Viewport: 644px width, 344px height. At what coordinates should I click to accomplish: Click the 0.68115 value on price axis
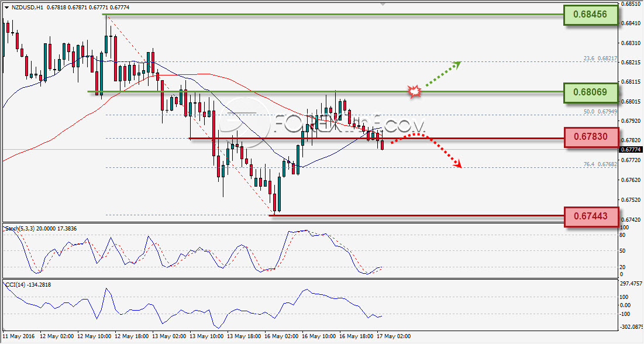pyautogui.click(x=631, y=82)
